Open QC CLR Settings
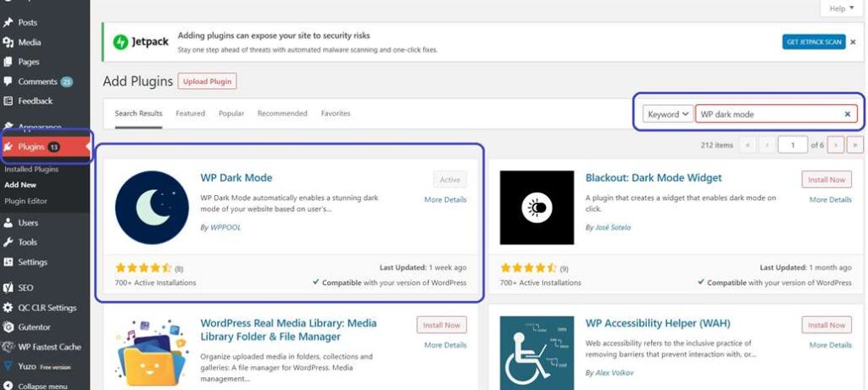Screen dimensions: 868x390 (x=47, y=308)
